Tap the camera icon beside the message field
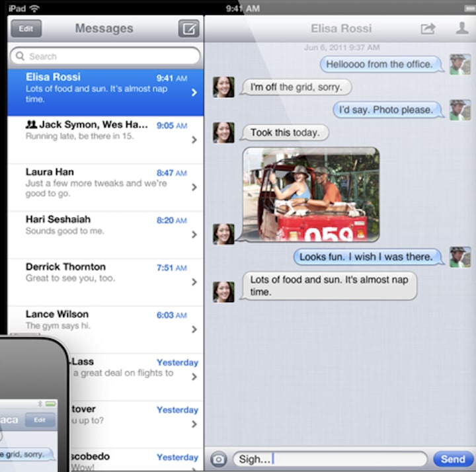The width and height of the screenshot is (476, 472). (219, 459)
